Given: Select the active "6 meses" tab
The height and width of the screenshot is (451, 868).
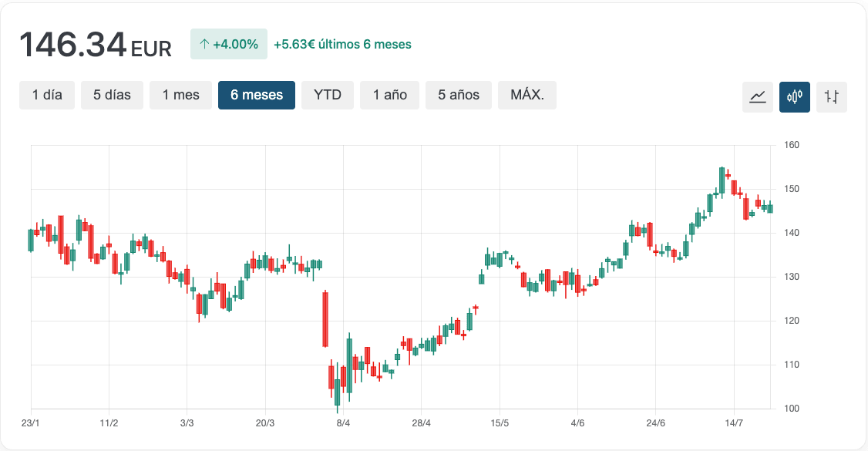Looking at the screenshot, I should click(256, 95).
